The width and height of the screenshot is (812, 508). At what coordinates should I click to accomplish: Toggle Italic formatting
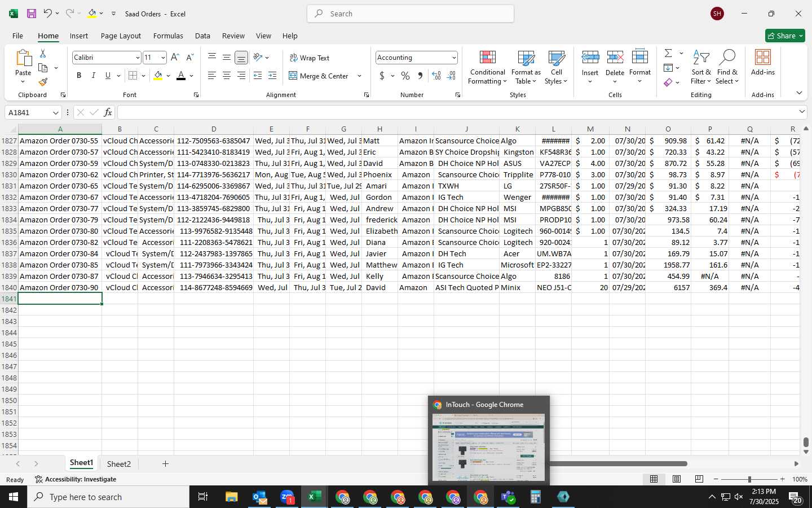[94, 76]
